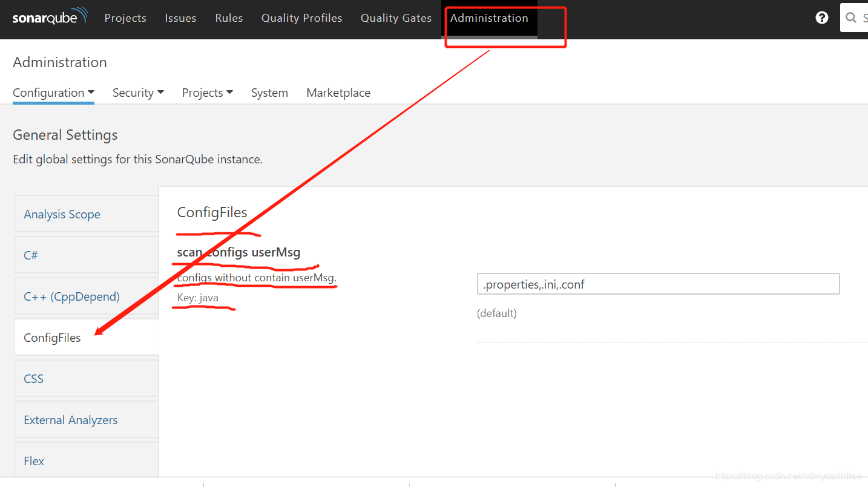868x487 pixels.
Task: Open Quality Profiles
Action: (301, 18)
